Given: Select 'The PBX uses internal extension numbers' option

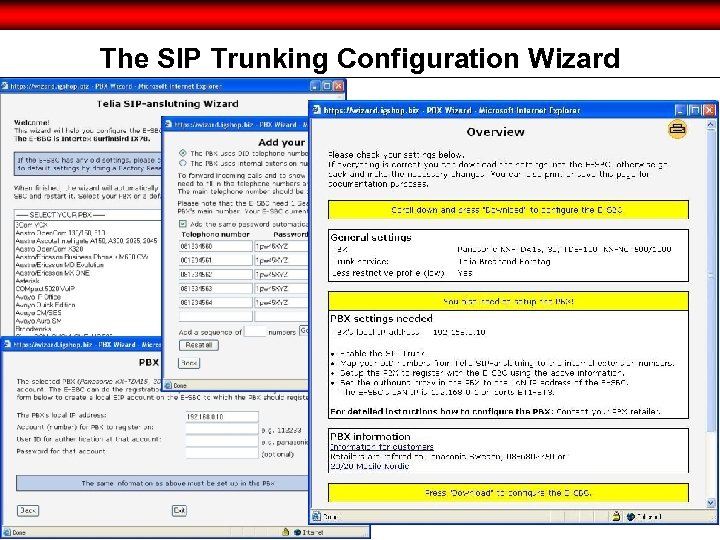Looking at the screenshot, I should point(183,163).
